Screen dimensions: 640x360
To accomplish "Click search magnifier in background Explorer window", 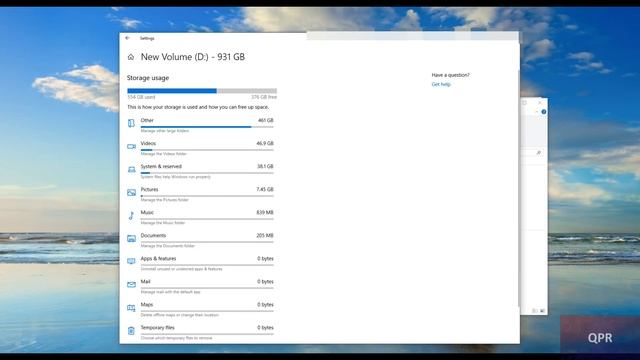I will click(538, 152).
